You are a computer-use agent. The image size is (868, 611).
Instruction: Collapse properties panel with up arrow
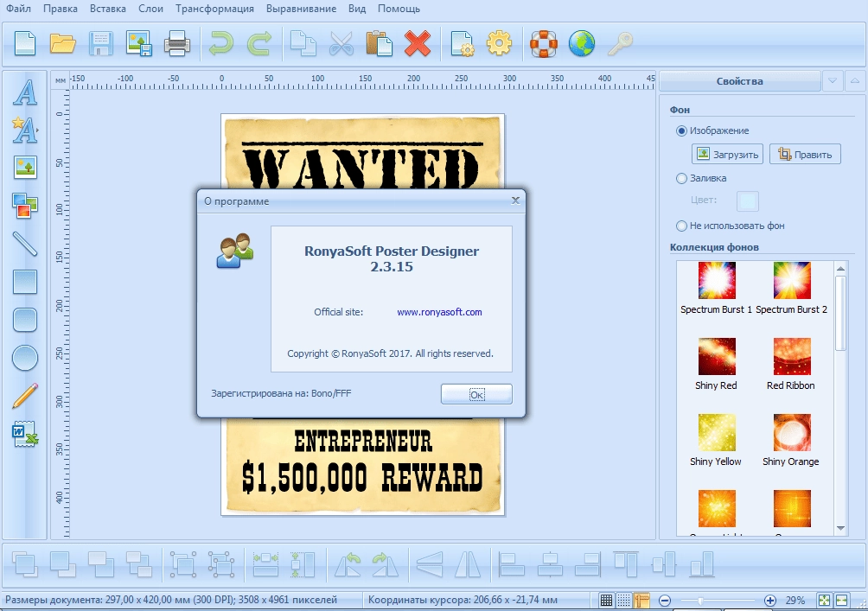coord(855,80)
